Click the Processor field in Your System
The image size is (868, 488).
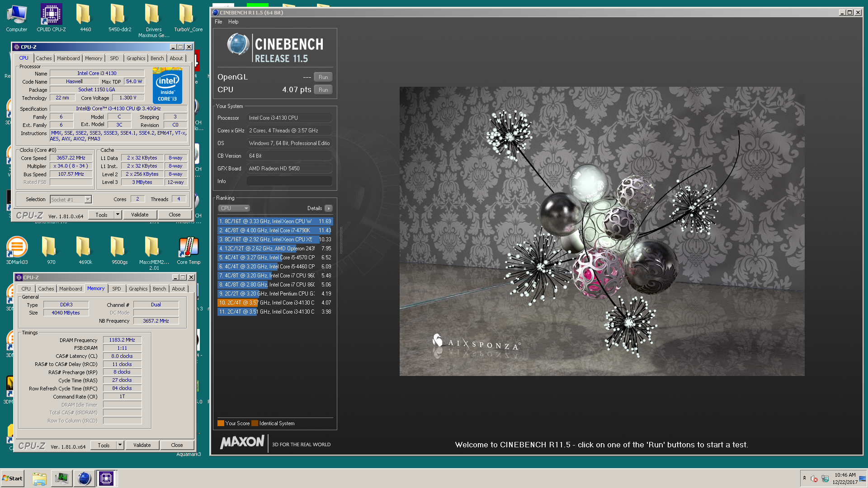coord(289,118)
